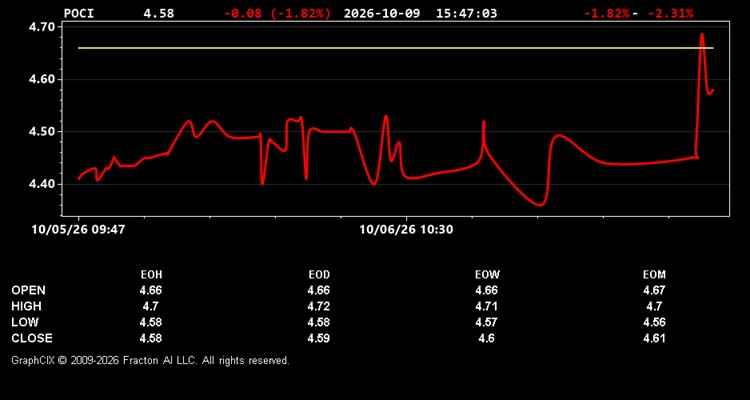Click the 4.70 y-axis label
The width and height of the screenshot is (750, 400).
tap(42, 27)
